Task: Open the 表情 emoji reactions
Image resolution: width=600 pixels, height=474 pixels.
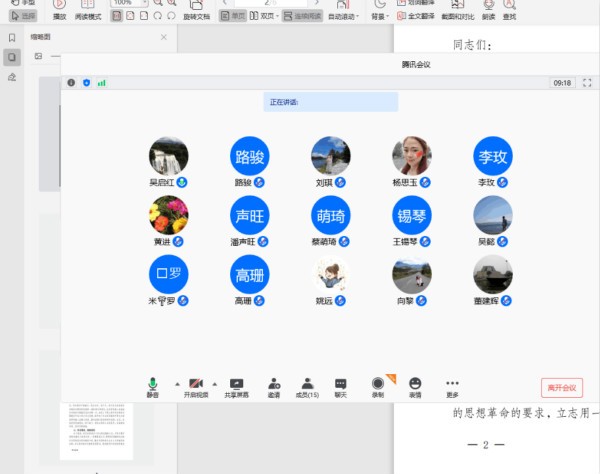Action: (x=415, y=385)
